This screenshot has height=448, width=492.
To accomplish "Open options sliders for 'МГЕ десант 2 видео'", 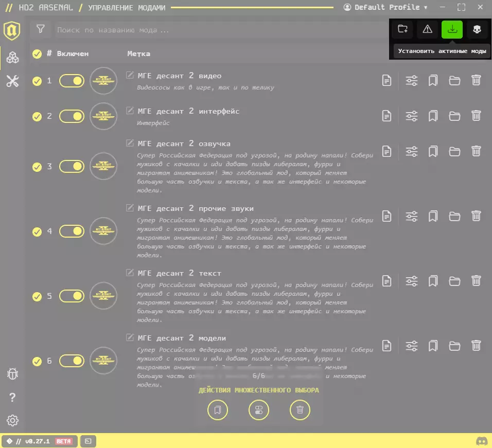I will coord(411,81).
